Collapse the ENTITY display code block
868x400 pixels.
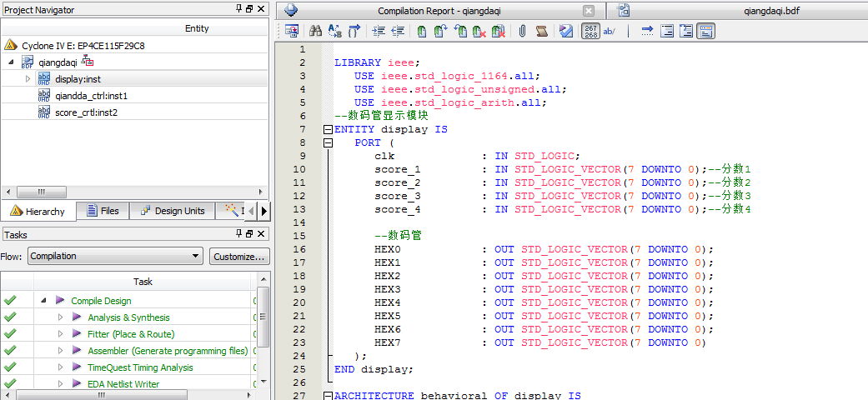328,130
